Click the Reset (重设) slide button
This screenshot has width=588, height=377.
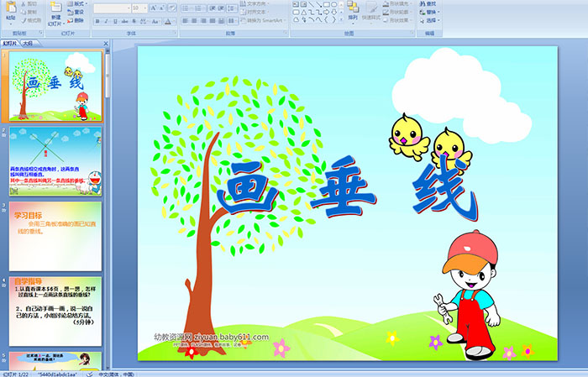pyautogui.click(x=76, y=12)
